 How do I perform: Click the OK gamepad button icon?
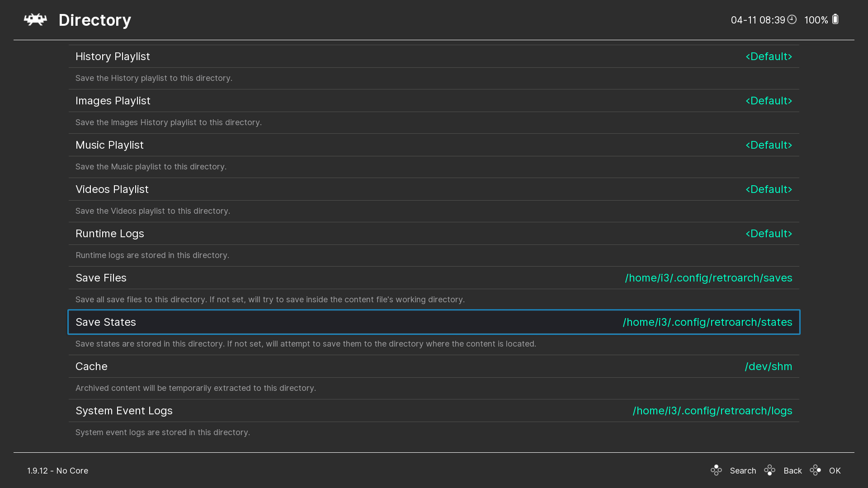click(815, 470)
